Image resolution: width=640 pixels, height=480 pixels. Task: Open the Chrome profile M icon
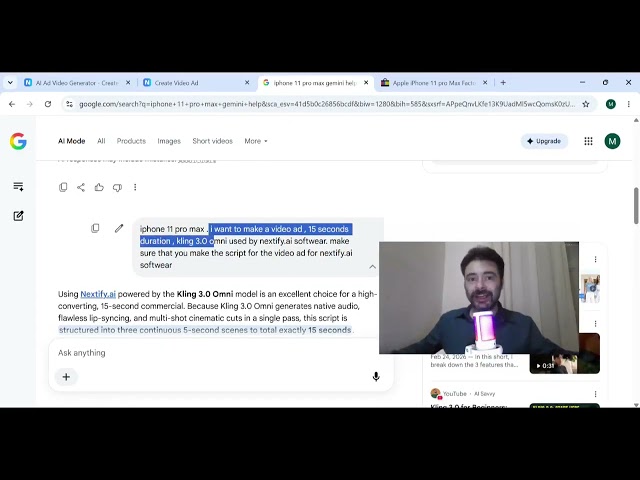point(611,104)
